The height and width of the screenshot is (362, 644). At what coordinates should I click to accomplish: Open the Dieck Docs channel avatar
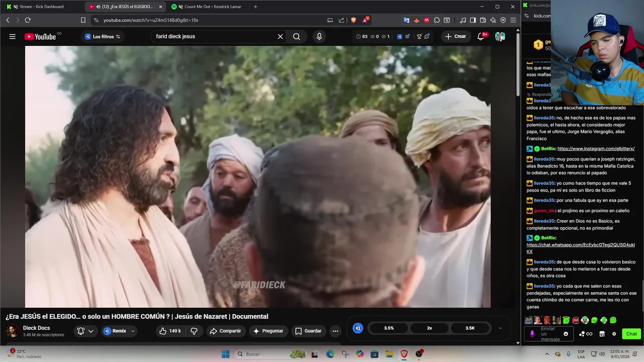pos(12,331)
